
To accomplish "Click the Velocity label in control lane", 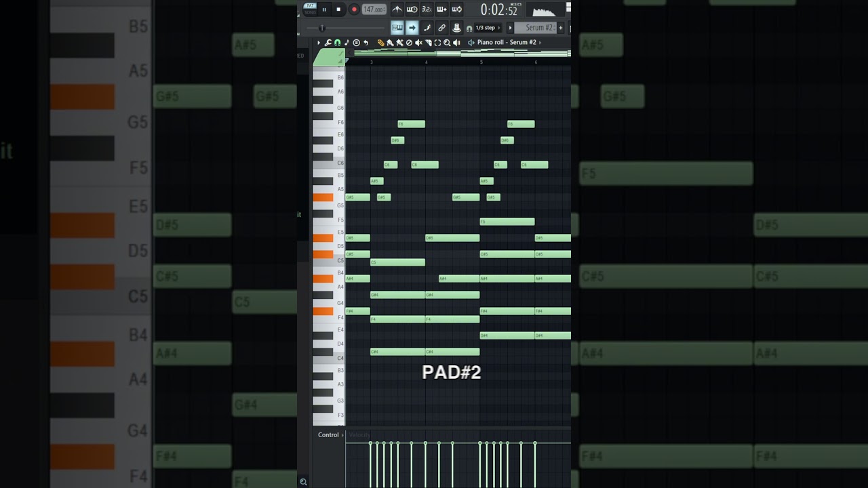I will pos(359,435).
